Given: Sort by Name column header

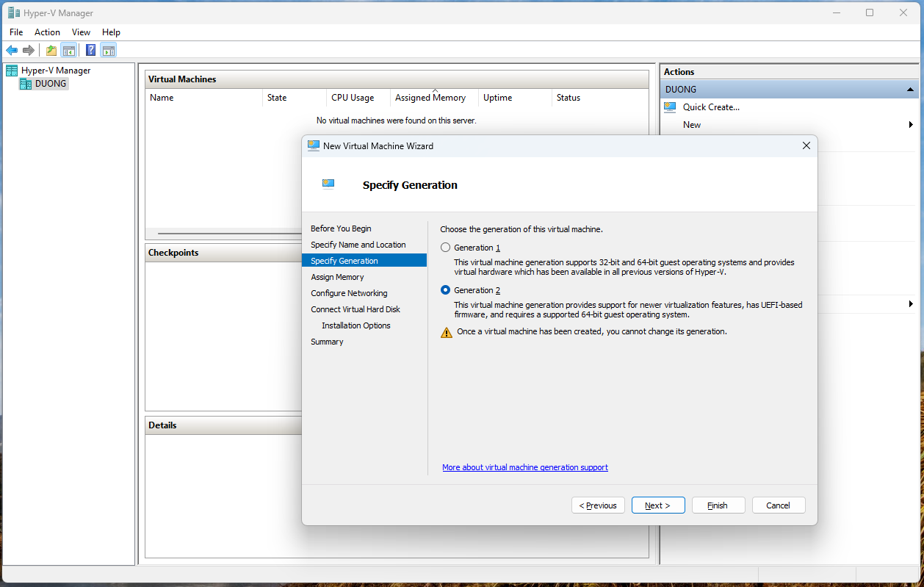Looking at the screenshot, I should (203, 98).
